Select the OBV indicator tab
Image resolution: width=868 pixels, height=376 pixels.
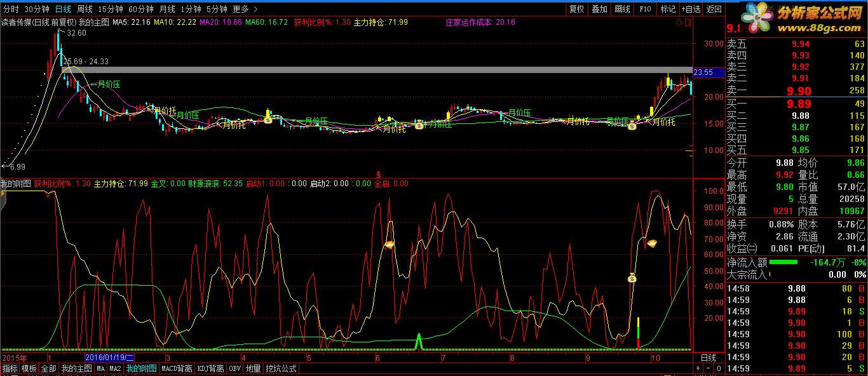pyautogui.click(x=236, y=368)
